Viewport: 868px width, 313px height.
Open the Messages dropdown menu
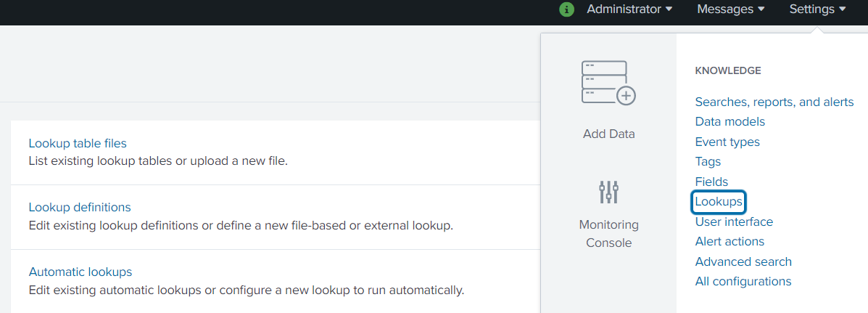coord(730,9)
